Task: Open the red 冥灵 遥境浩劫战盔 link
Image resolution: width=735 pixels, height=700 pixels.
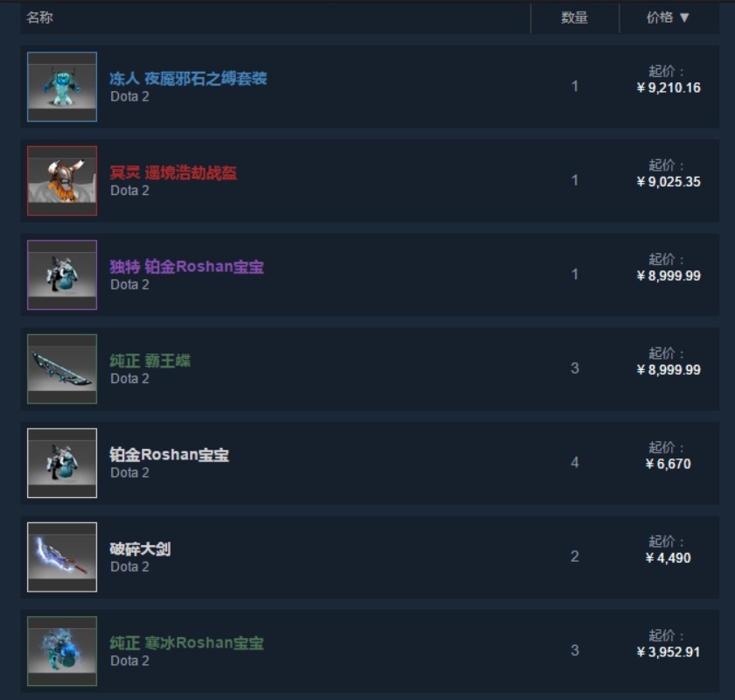Action: 173,172
